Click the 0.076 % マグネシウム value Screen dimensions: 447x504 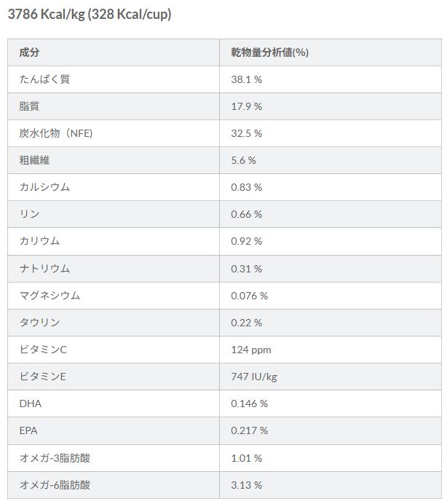(250, 296)
